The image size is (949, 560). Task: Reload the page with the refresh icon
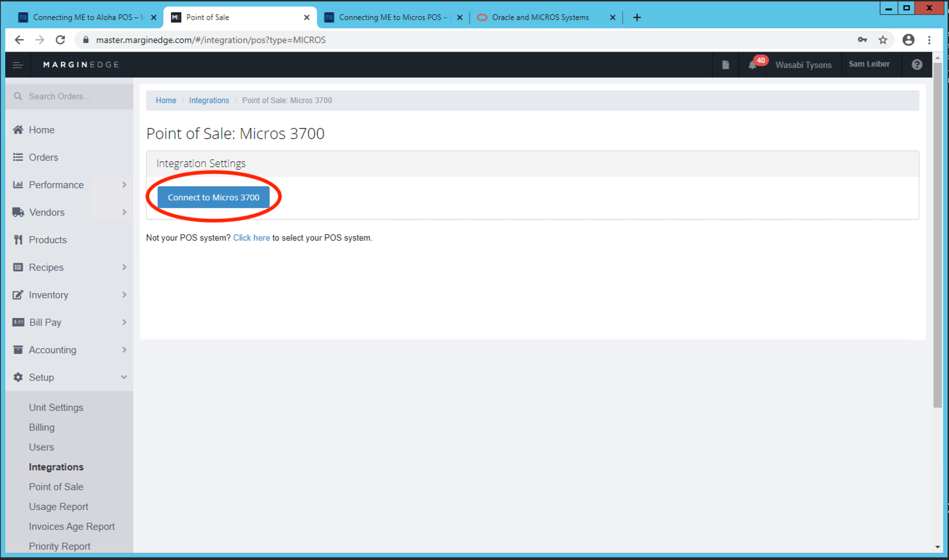point(60,40)
